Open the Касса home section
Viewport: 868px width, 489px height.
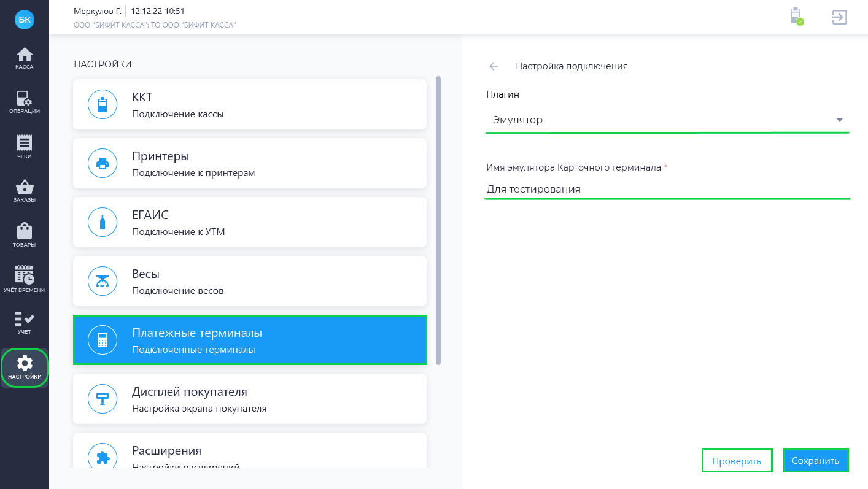(x=25, y=58)
